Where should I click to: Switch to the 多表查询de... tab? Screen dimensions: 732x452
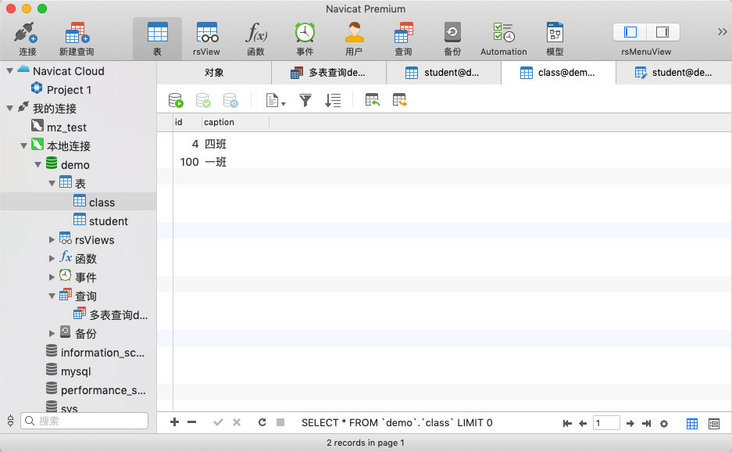tap(329, 73)
